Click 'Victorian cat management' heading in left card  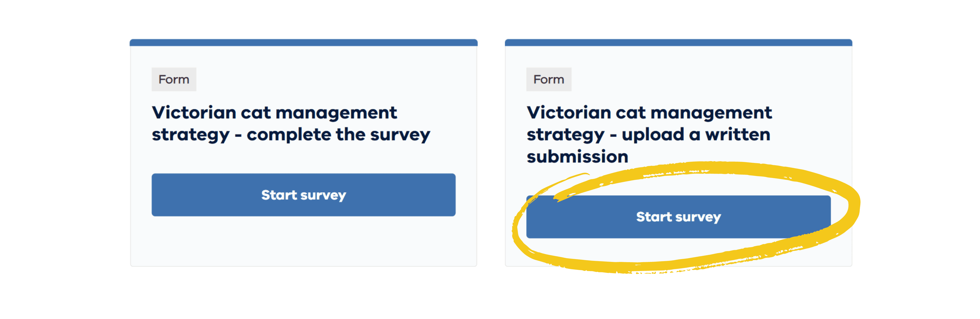point(274,112)
